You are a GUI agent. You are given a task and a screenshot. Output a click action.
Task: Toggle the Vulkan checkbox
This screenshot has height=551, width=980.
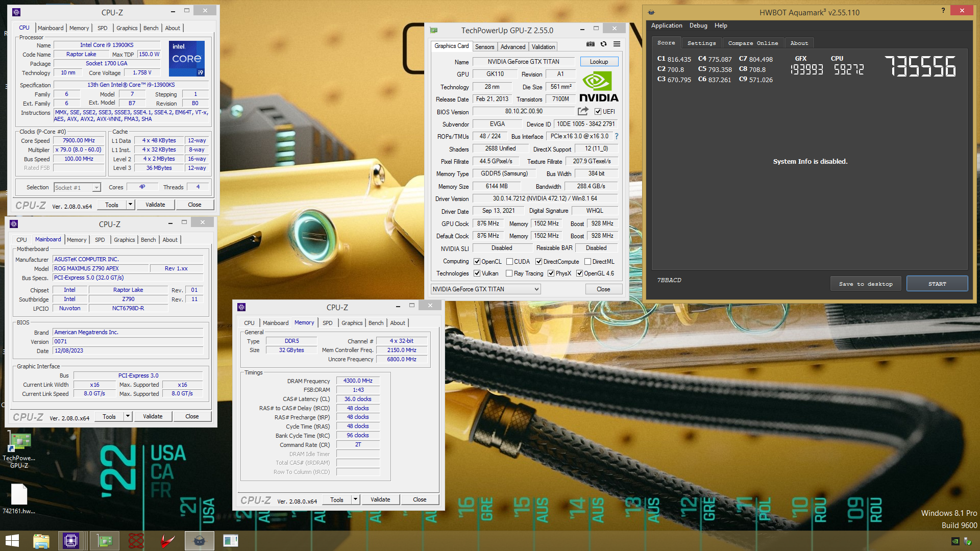pos(477,273)
